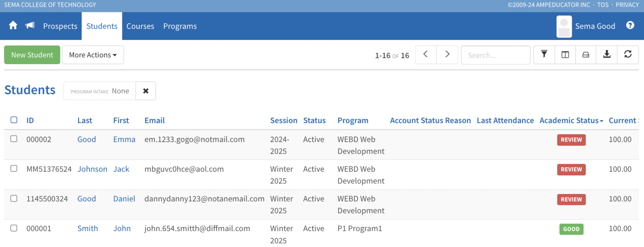Screen dimensions: 644x247
Task: Switch to the Courses tab
Action: click(x=140, y=26)
